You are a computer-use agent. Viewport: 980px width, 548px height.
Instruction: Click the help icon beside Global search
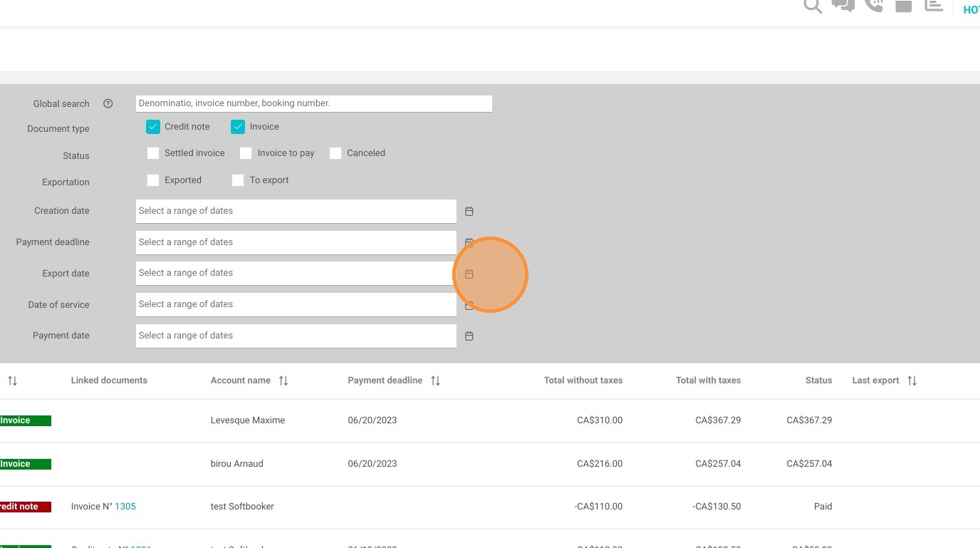(108, 103)
